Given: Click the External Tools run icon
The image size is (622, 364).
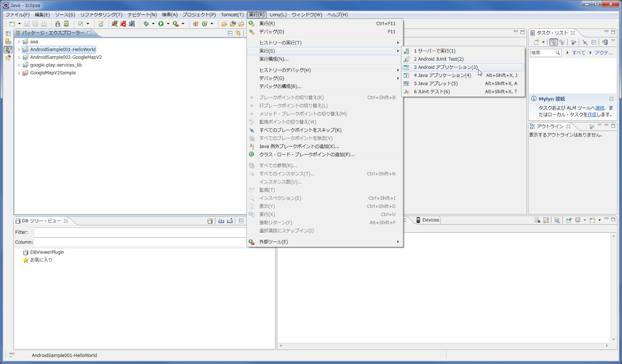Looking at the screenshot, I should (x=176, y=24).
